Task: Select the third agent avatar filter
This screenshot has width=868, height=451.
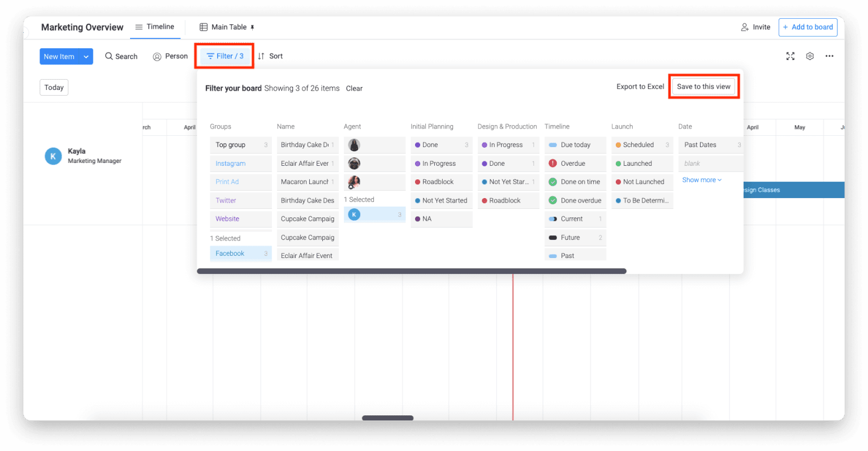Action: (x=354, y=182)
